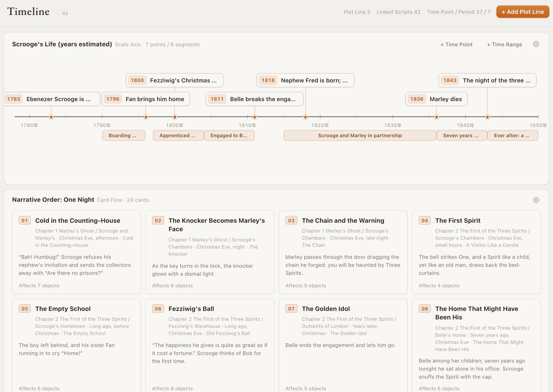The image size is (553, 392).
Task: Open card 05 The Empty School
Action: click(76, 345)
